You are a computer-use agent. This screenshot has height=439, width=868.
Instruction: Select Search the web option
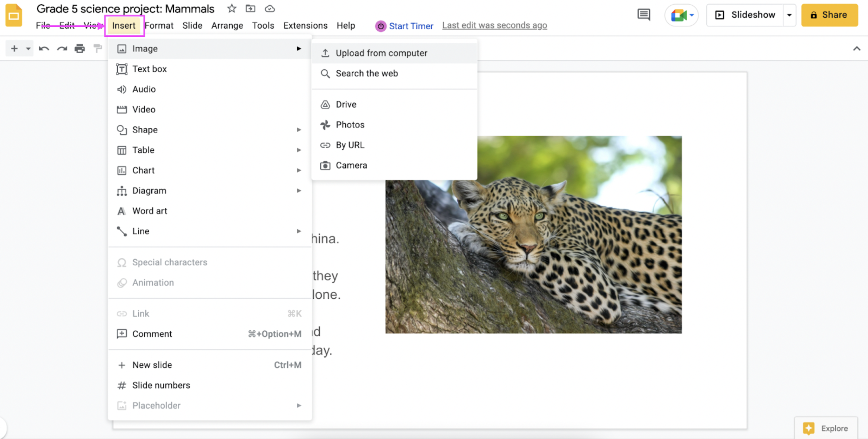point(394,73)
